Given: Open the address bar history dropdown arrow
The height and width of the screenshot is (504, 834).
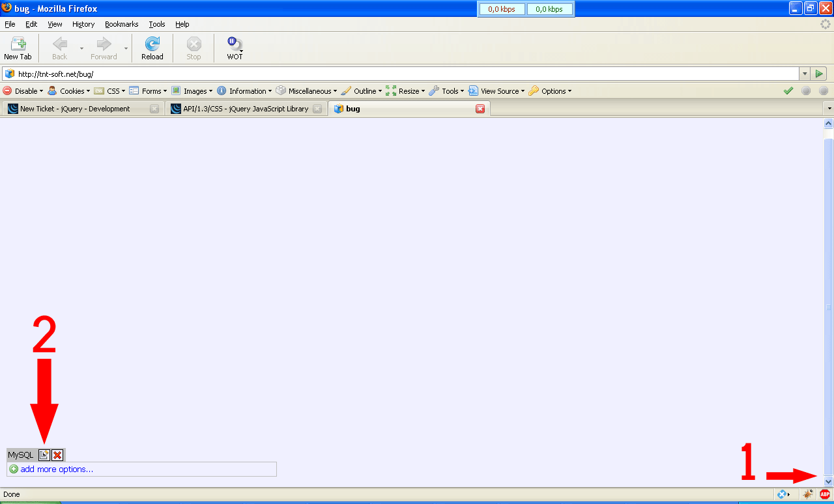Looking at the screenshot, I should [x=805, y=74].
